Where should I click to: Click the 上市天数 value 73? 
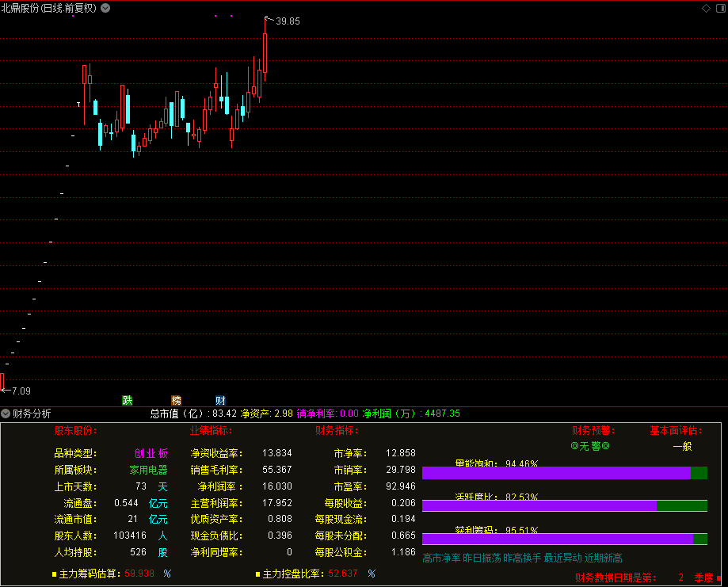point(141,486)
